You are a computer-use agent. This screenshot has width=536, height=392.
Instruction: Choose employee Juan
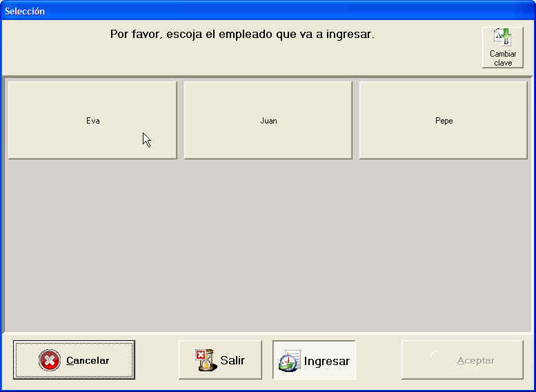268,121
